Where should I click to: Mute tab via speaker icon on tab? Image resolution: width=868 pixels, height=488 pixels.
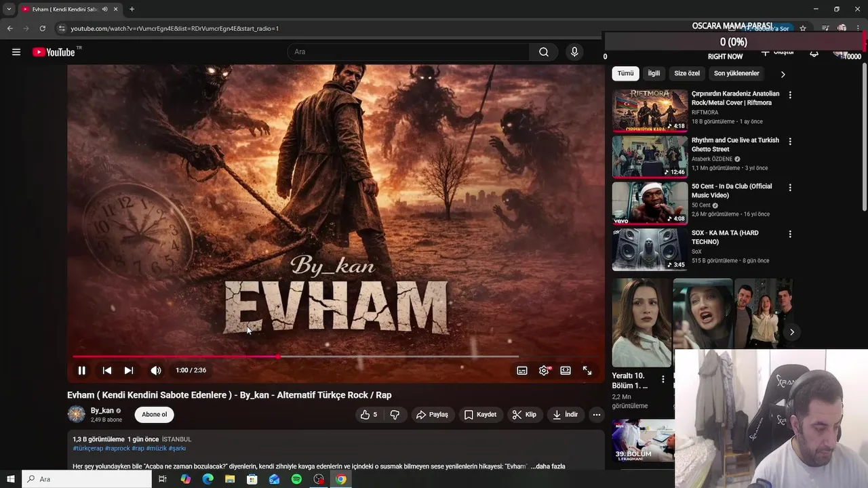tap(104, 9)
